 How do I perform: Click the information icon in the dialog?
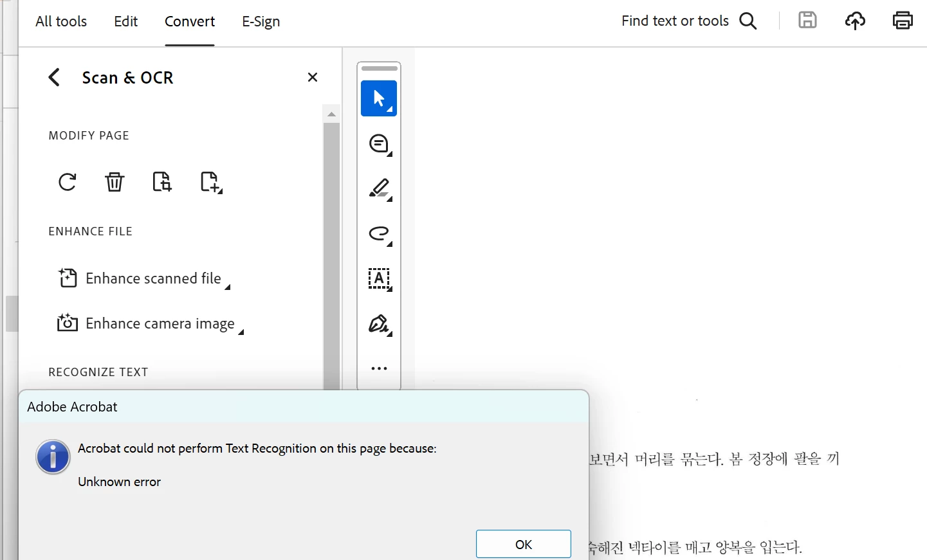click(x=53, y=457)
